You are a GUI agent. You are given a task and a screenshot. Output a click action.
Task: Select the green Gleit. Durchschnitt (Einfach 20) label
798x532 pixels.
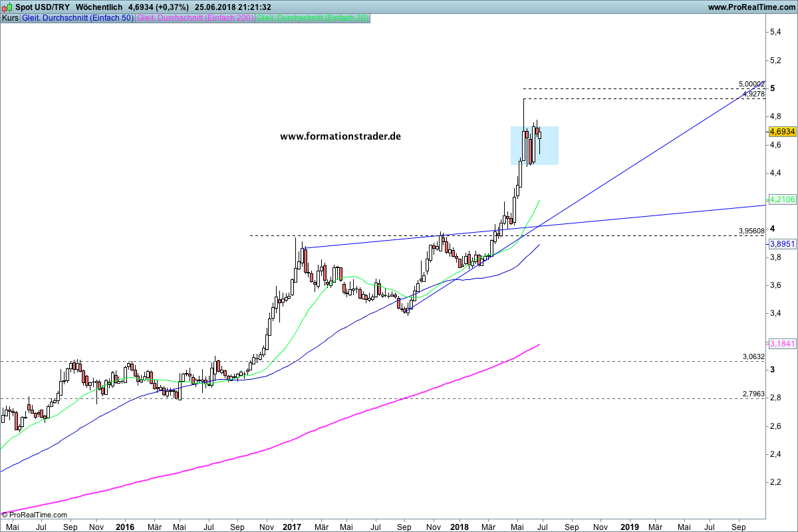312,18
